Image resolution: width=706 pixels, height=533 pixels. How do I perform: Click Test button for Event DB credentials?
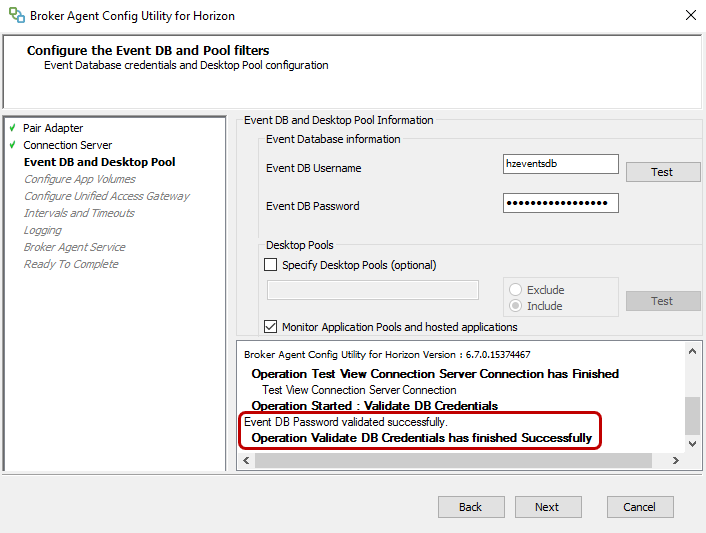coord(662,172)
